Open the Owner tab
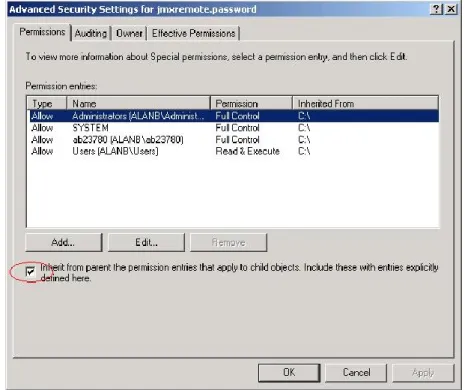Image resolution: width=465 pixels, height=390 pixels. click(x=129, y=33)
